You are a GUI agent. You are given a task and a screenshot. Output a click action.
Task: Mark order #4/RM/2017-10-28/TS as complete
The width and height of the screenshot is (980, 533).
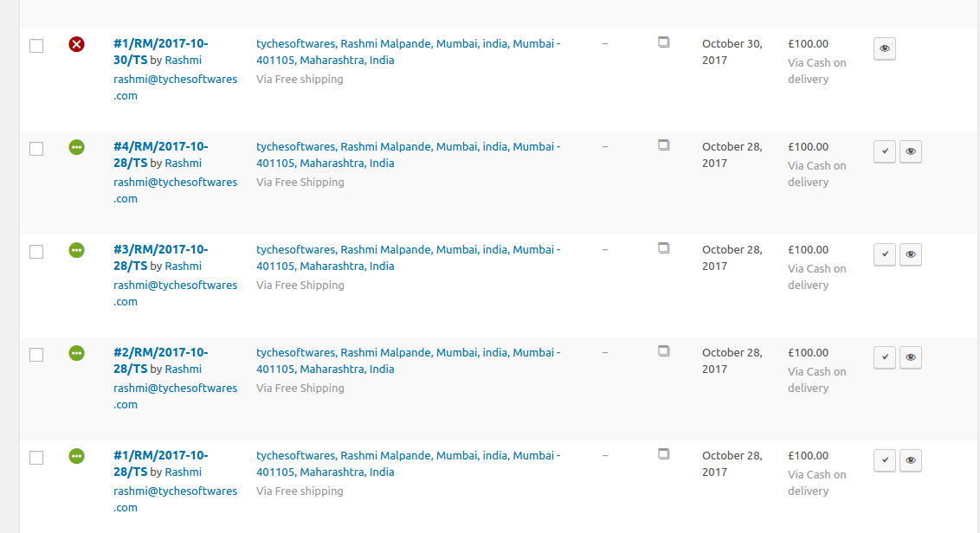click(884, 151)
